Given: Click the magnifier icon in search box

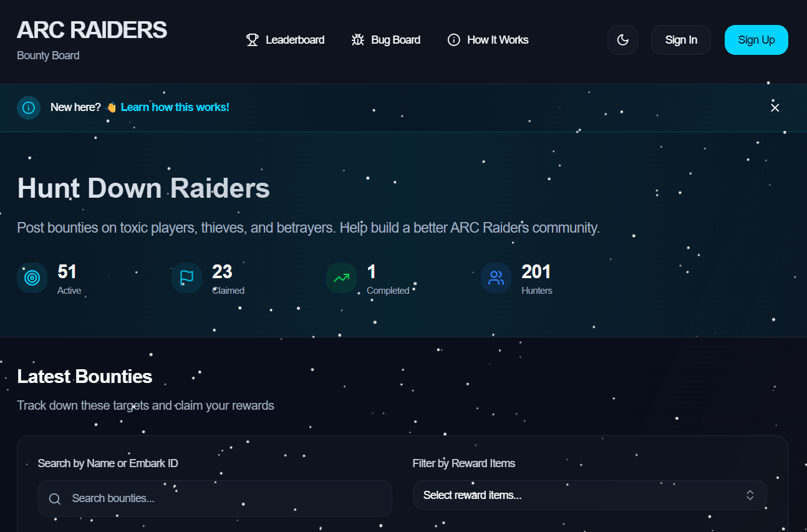Looking at the screenshot, I should click(55, 498).
